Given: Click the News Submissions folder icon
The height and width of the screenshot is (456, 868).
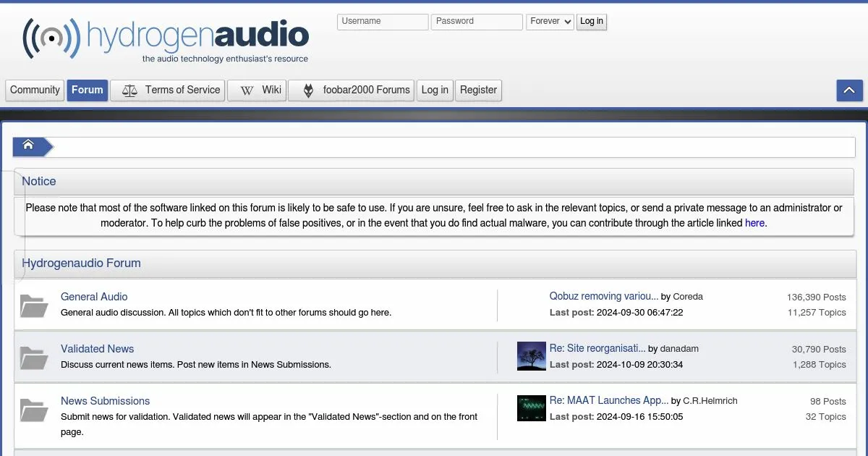Looking at the screenshot, I should click(34, 410).
